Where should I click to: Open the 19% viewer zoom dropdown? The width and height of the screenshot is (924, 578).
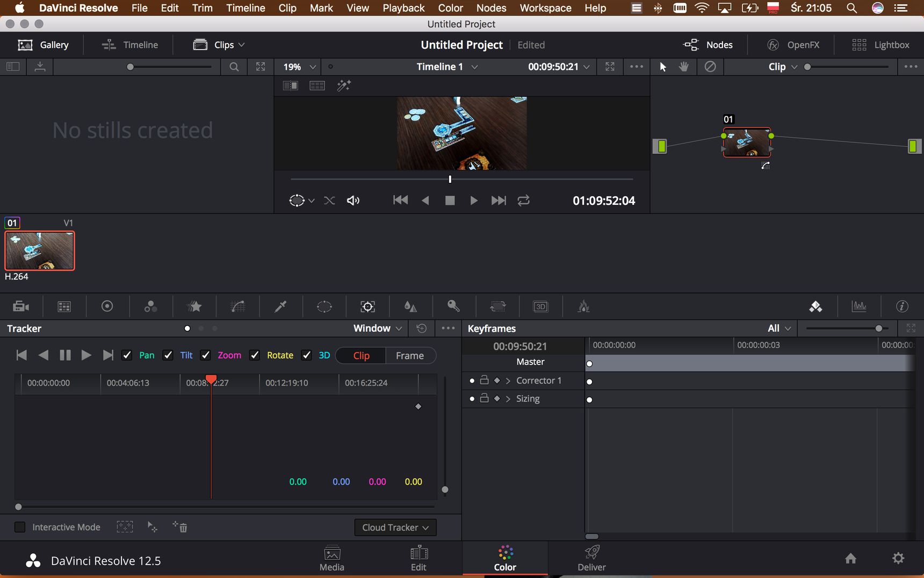[x=300, y=67]
